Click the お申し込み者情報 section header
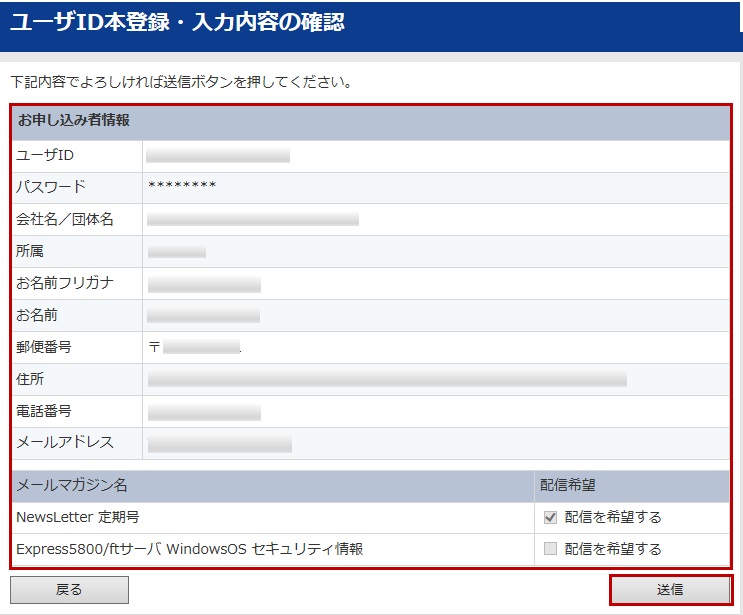Screen dimensions: 743x615 click(74, 121)
